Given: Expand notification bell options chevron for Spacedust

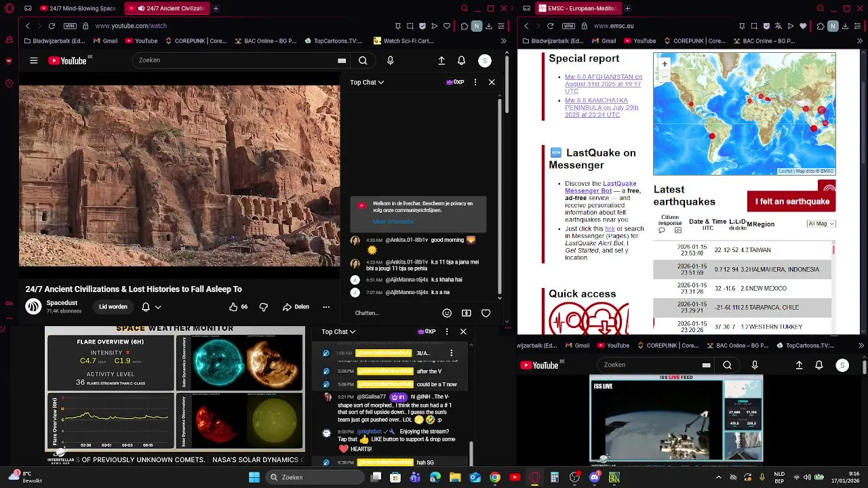Looking at the screenshot, I should click(x=158, y=307).
